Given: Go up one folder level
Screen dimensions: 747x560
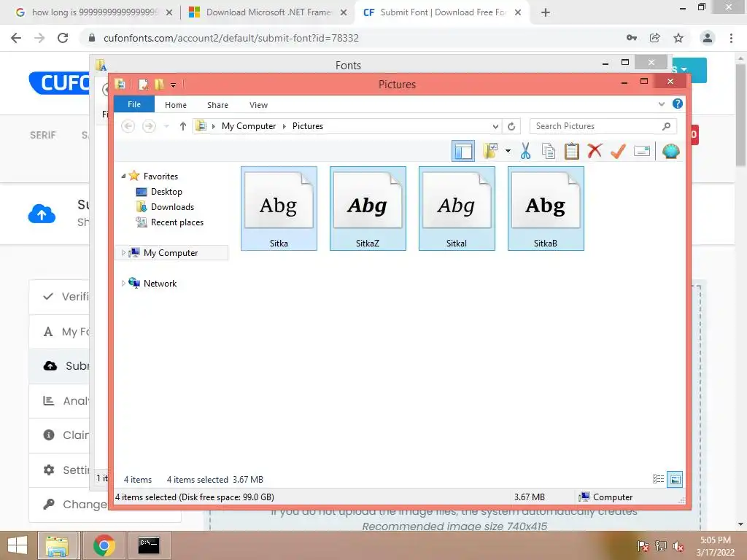Looking at the screenshot, I should click(x=183, y=125).
